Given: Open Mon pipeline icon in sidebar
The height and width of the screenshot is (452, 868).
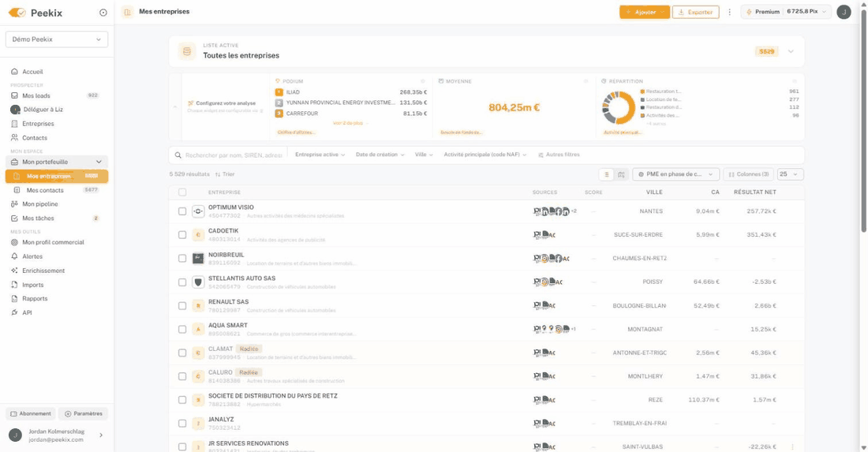Looking at the screenshot, I should (14, 204).
